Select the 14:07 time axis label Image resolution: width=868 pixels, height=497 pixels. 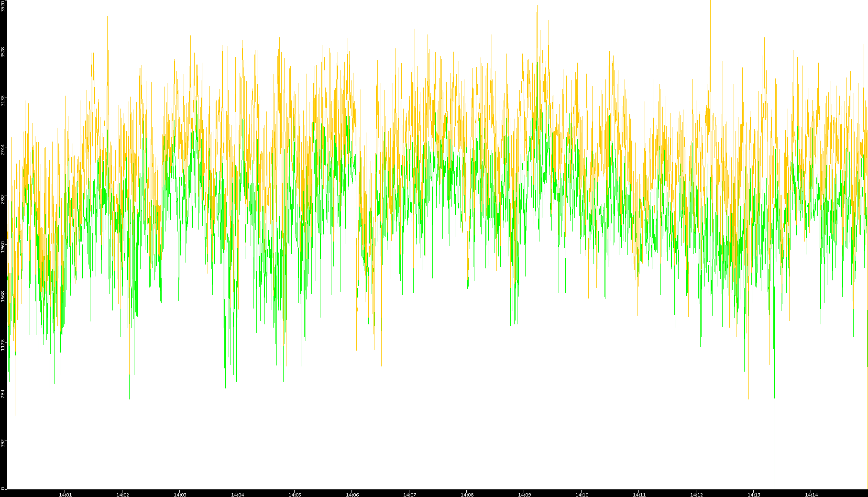pos(410,495)
